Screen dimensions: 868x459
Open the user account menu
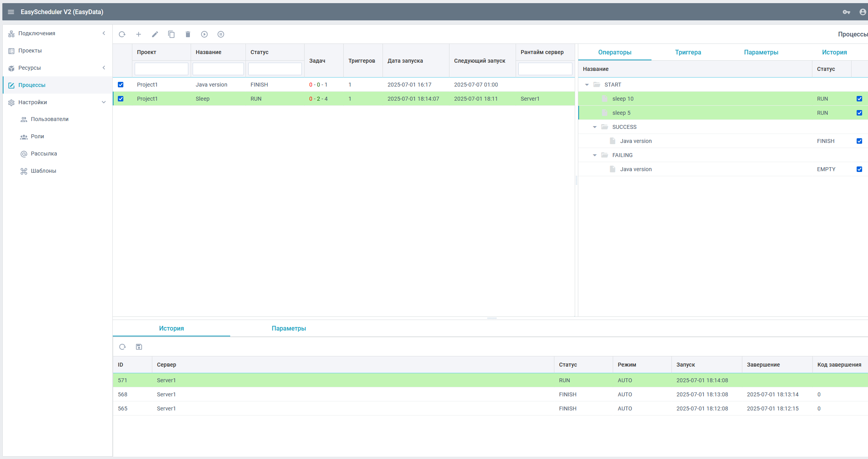[862, 12]
